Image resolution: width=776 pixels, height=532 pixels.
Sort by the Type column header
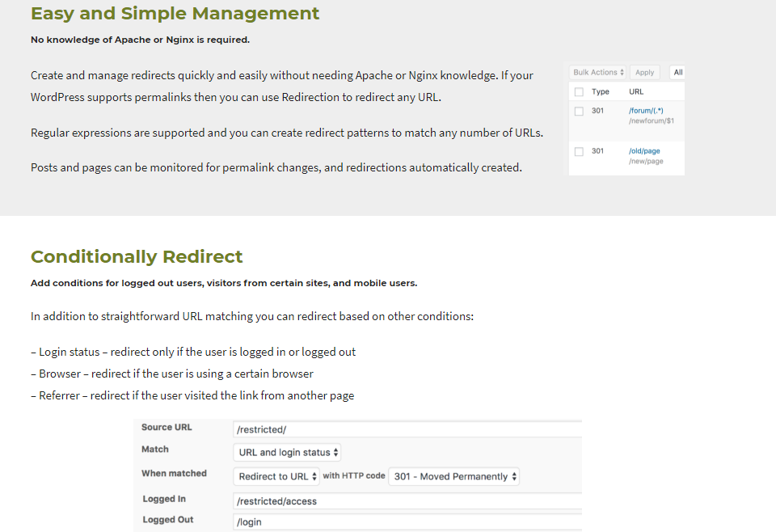click(x=601, y=92)
